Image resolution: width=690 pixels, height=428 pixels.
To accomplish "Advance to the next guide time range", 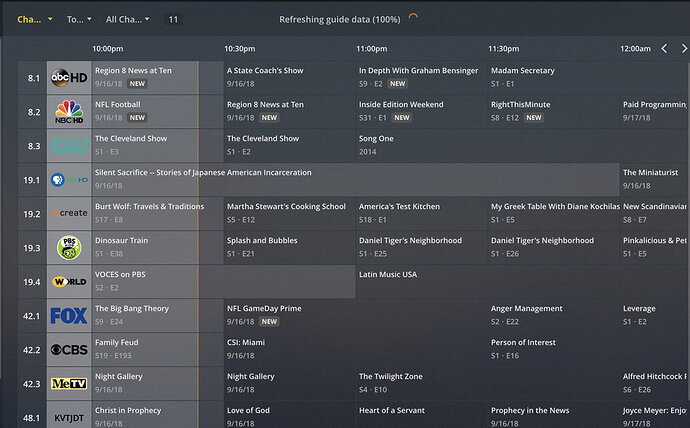I will (x=684, y=48).
